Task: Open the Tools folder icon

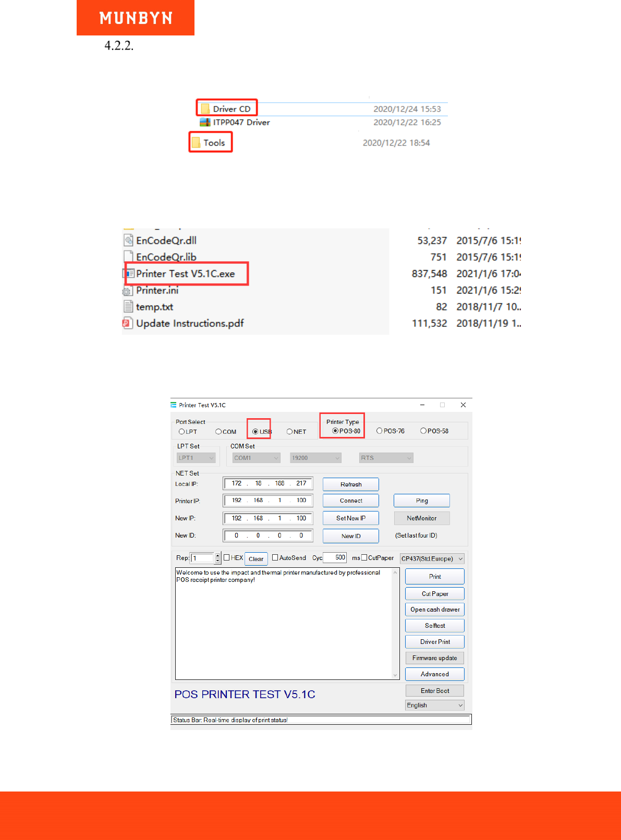Action: 196,142
